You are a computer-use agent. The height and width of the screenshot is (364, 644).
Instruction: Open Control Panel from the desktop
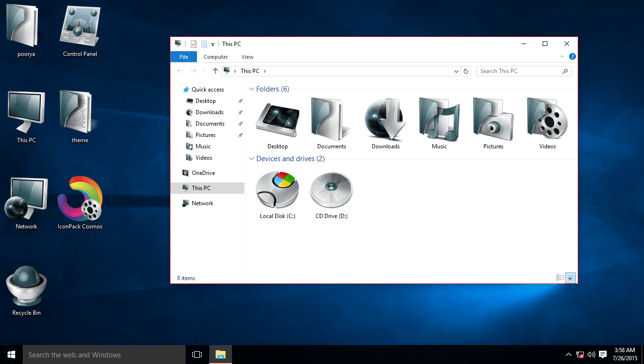point(79,26)
